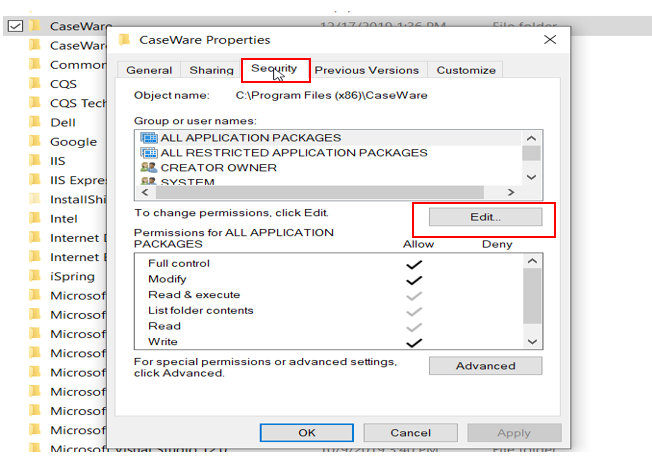The height and width of the screenshot is (461, 652).
Task: Click the iSpring folder icon
Action: [34, 276]
